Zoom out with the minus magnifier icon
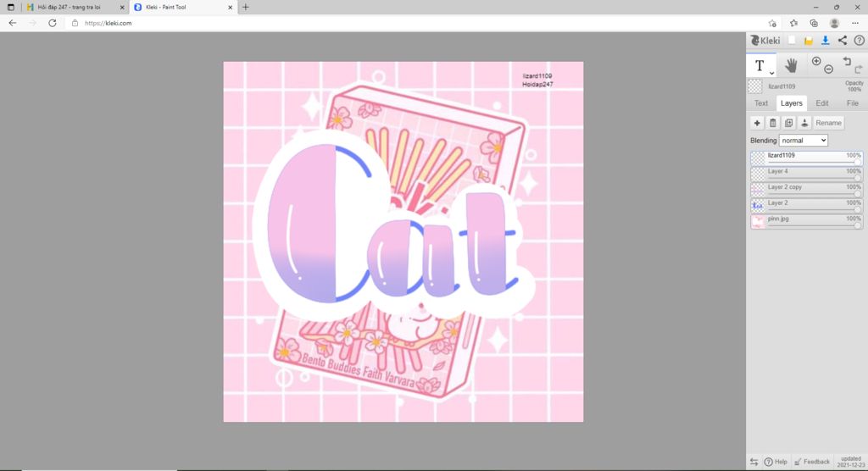 point(828,69)
